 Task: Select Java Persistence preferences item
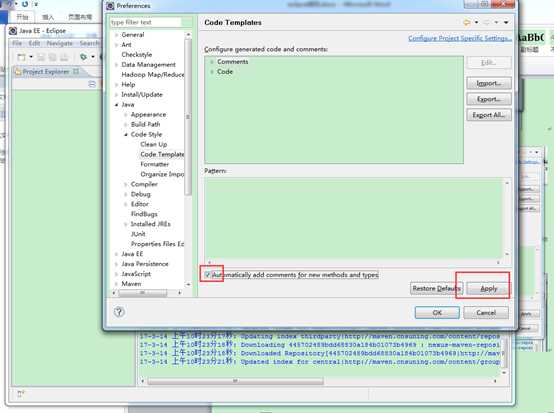point(145,264)
